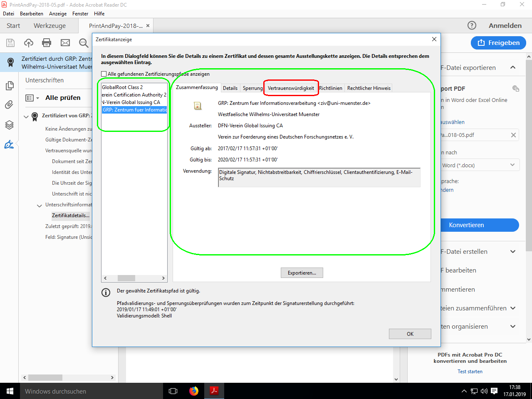Click the Save file toolbar icon
The height and width of the screenshot is (399, 532).
[10, 43]
